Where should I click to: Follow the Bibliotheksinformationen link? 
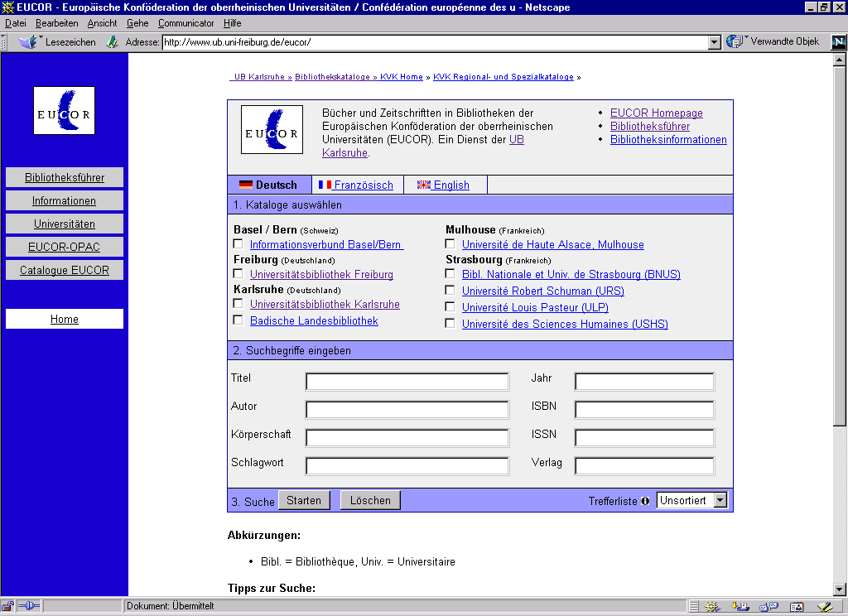(x=668, y=140)
